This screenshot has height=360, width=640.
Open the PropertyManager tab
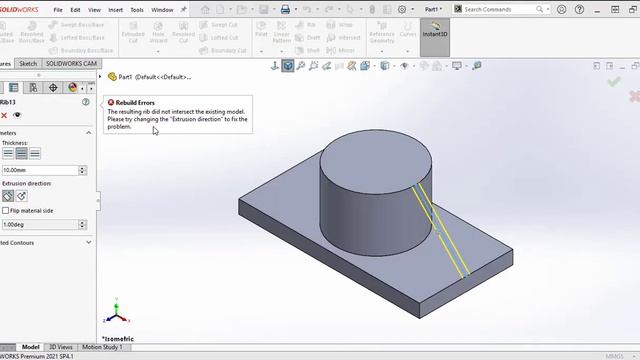click(13, 88)
